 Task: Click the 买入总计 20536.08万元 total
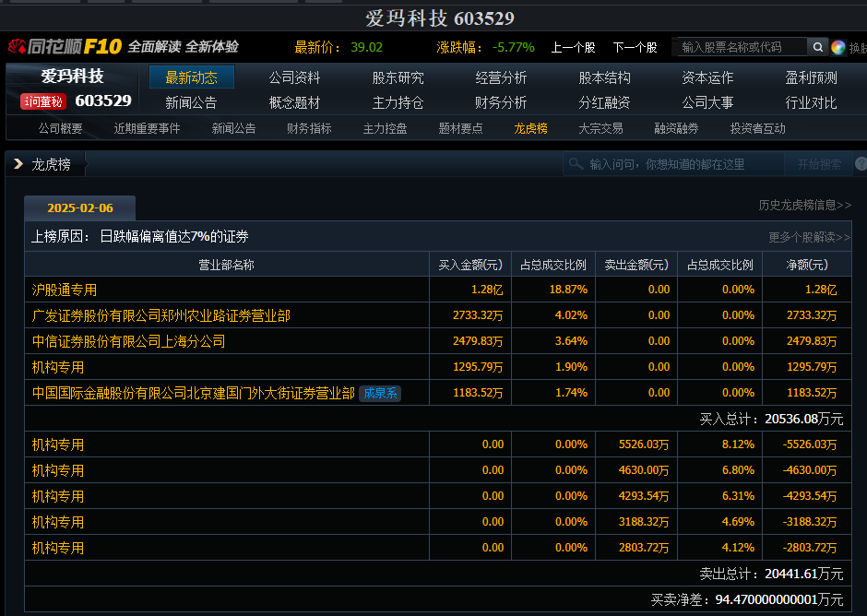point(771,420)
